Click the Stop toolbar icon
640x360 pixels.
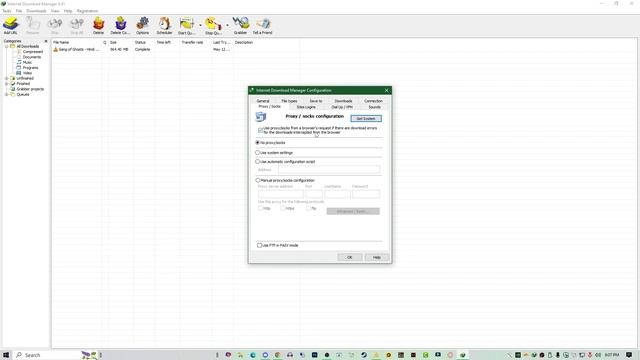(x=55, y=25)
